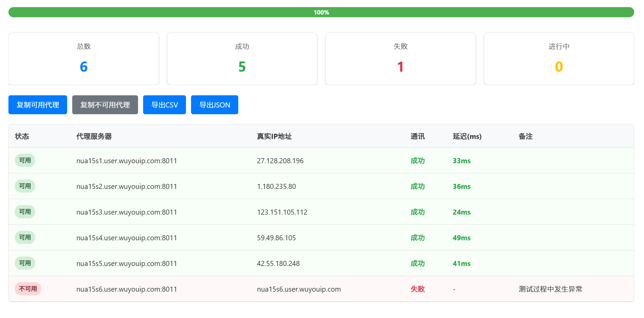
Task: Click the 测试过程中发生异常 remark text
Action: tap(550, 289)
